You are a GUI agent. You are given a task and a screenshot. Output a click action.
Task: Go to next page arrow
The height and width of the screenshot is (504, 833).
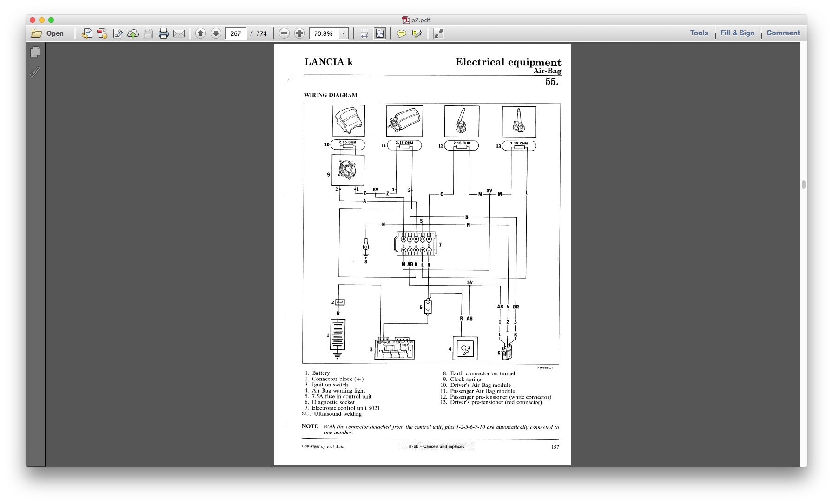tap(216, 33)
